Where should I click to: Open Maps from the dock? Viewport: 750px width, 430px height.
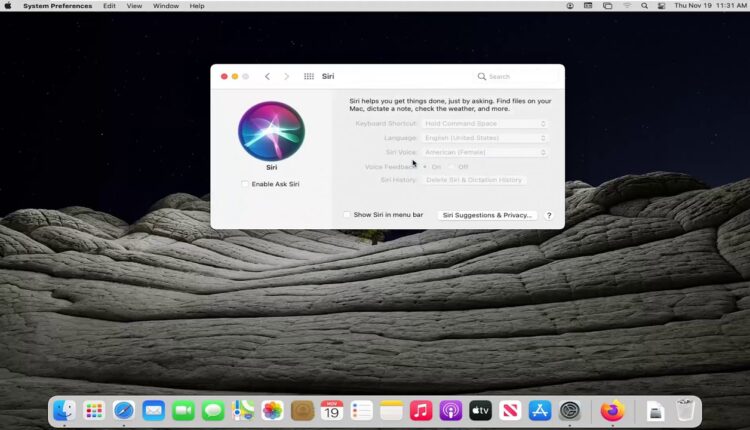pos(243,410)
